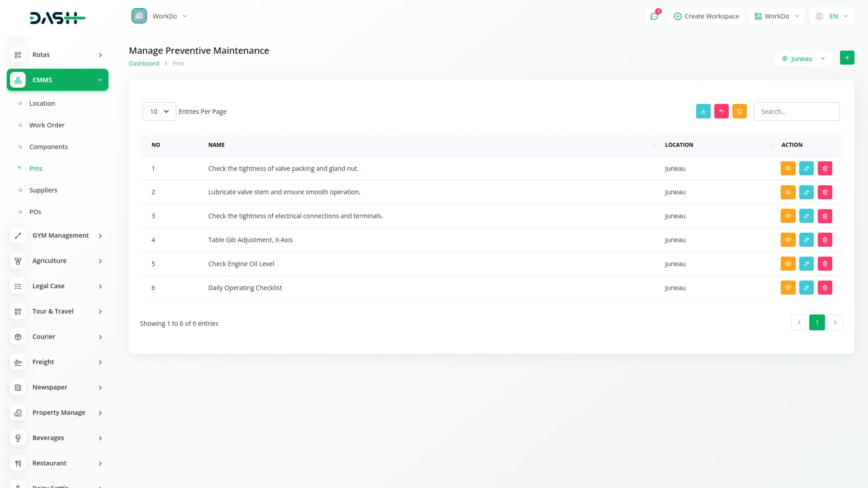
Task: Click the green plus create button
Action: [847, 58]
